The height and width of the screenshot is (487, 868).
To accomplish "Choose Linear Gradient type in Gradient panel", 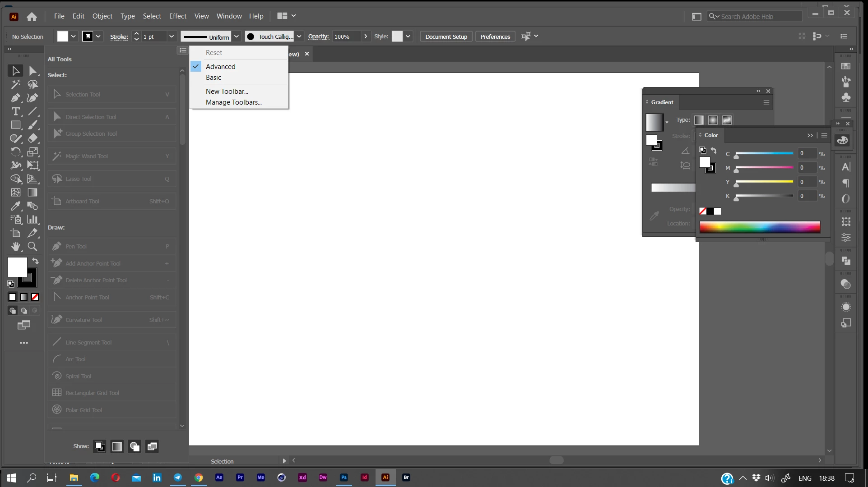I will coord(699,120).
